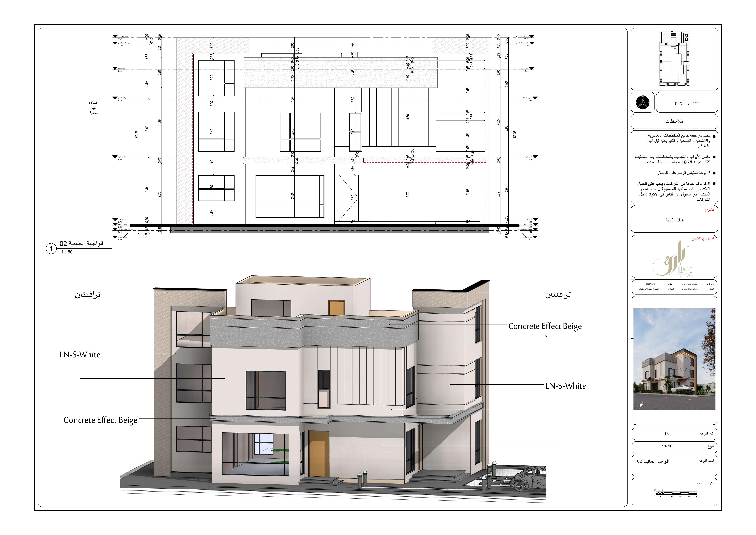The height and width of the screenshot is (535, 756).
Task: Select the phone number 0506702999
Action: 651,284
